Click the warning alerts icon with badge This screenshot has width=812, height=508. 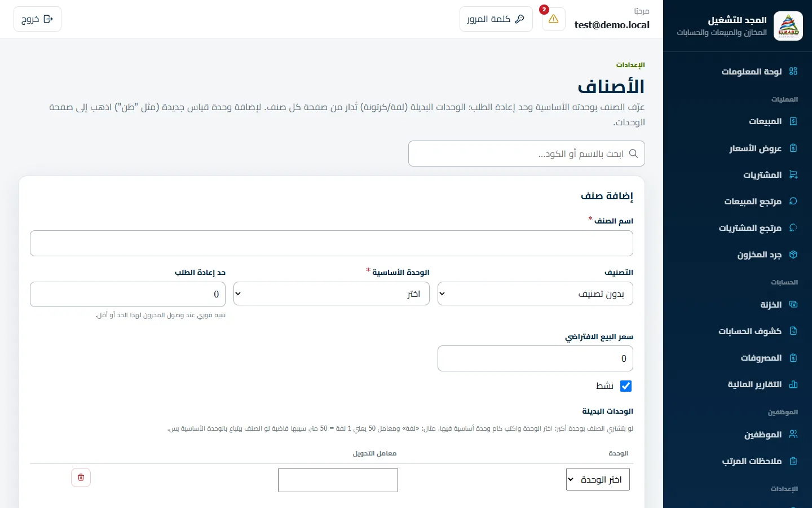click(553, 19)
